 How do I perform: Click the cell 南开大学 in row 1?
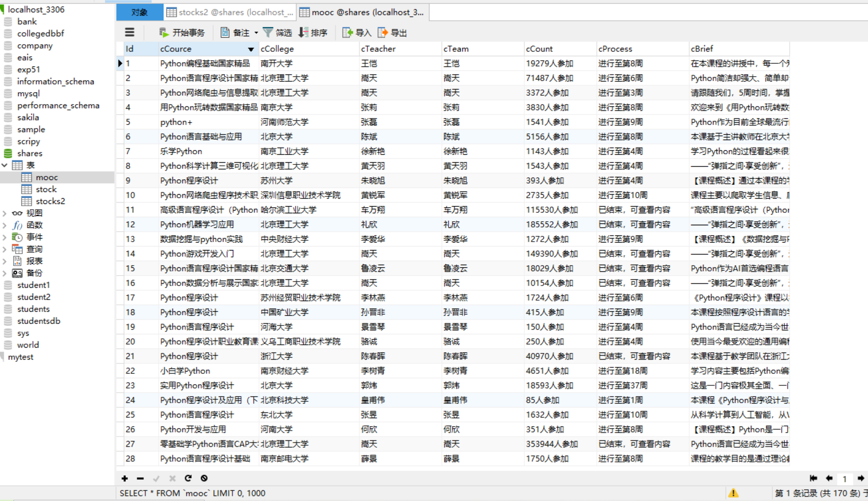click(309, 63)
